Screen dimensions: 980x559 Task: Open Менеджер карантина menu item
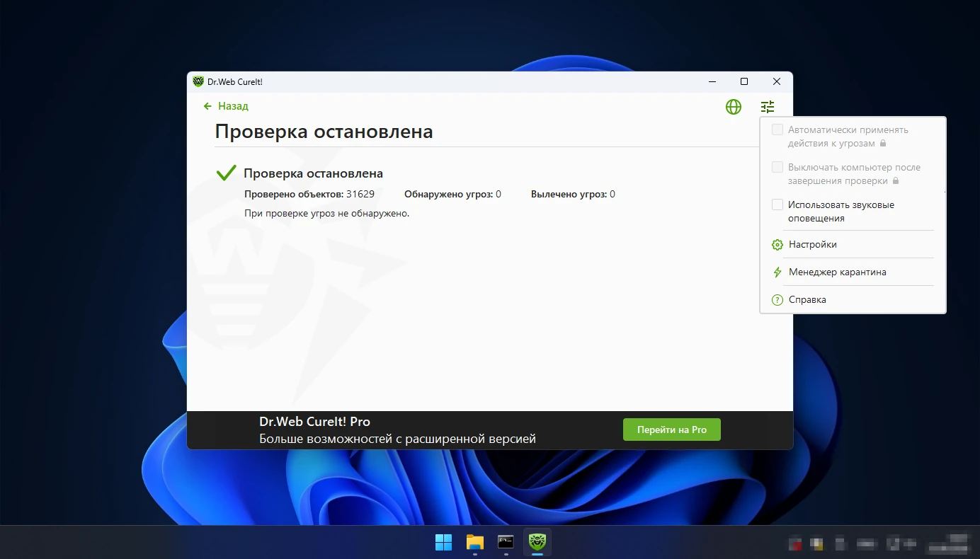(853, 272)
